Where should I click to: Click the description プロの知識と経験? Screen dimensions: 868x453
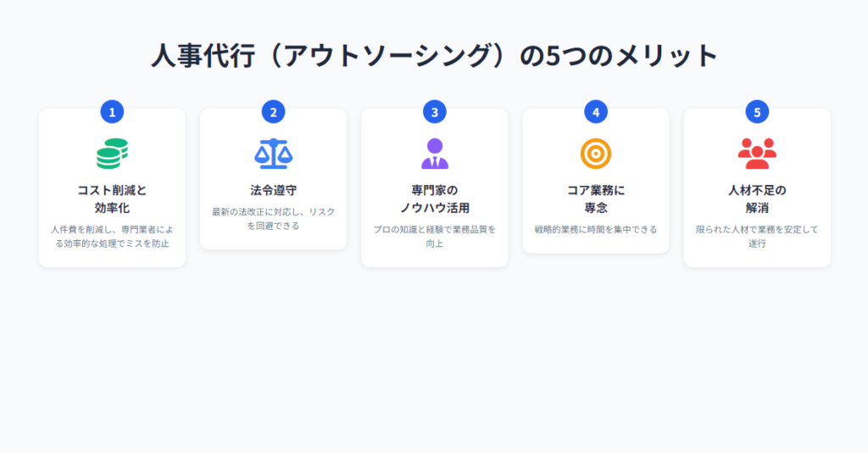(x=435, y=237)
